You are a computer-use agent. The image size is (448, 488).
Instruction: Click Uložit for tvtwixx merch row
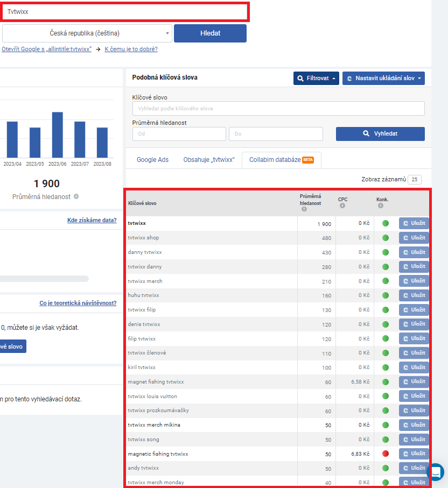(x=414, y=281)
